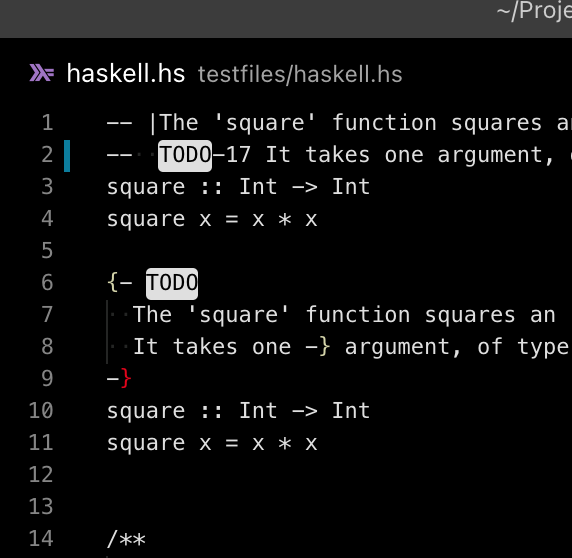The image size is (572, 558).
Task: Click line number 10 in gutter
Action: 41,411
